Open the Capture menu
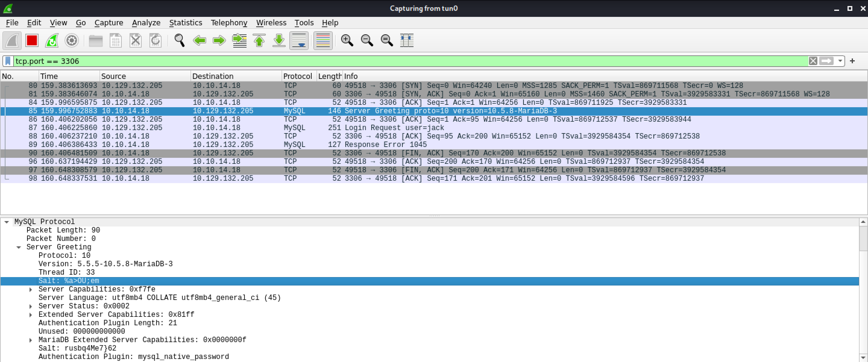 pos(109,23)
